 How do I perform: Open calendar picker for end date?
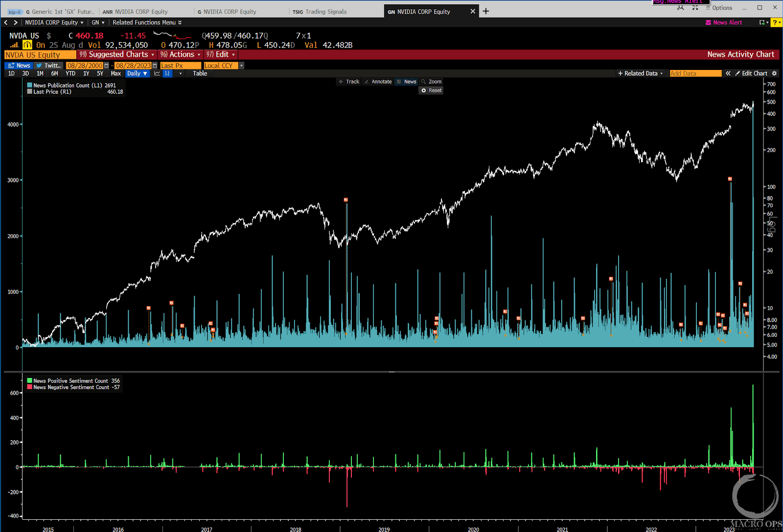(155, 66)
